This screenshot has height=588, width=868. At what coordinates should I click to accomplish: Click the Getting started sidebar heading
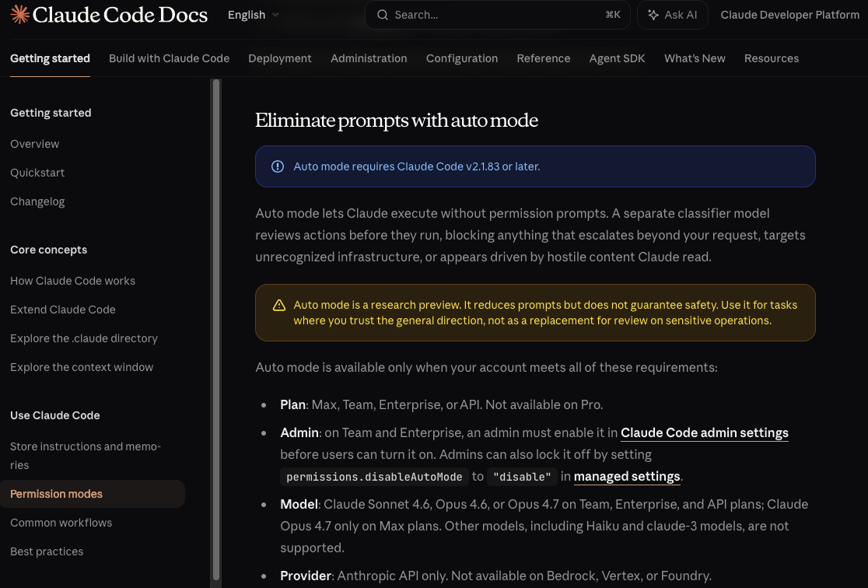point(51,113)
